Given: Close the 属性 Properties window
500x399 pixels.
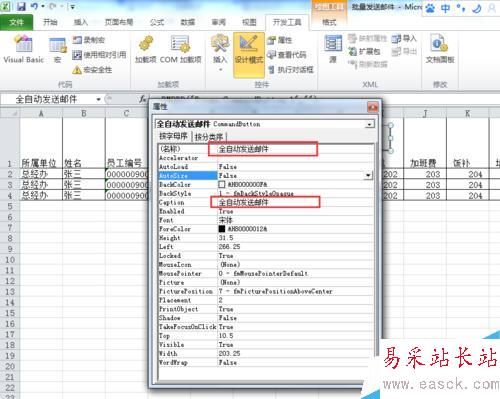Looking at the screenshot, I should click(372, 107).
